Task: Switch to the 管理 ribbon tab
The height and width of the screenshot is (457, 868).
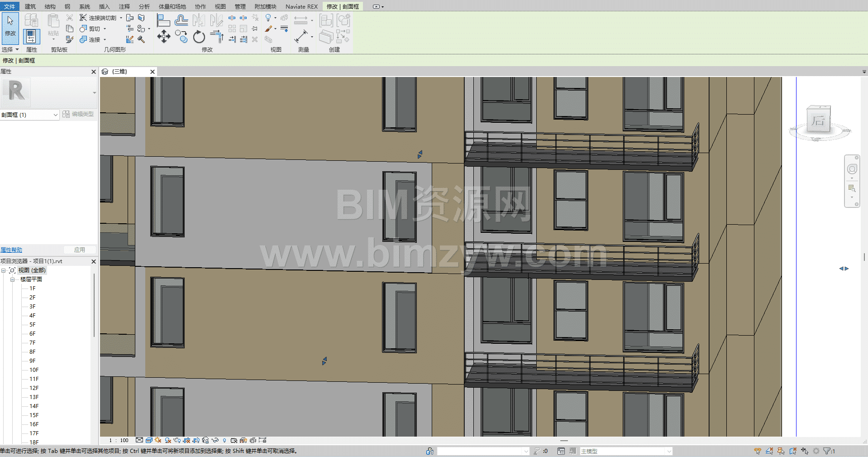Action: (x=240, y=6)
